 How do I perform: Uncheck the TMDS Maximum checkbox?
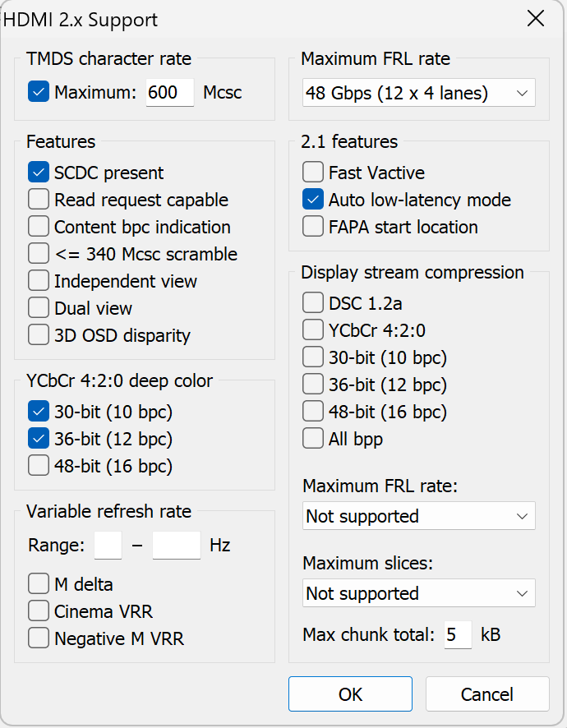tap(39, 92)
